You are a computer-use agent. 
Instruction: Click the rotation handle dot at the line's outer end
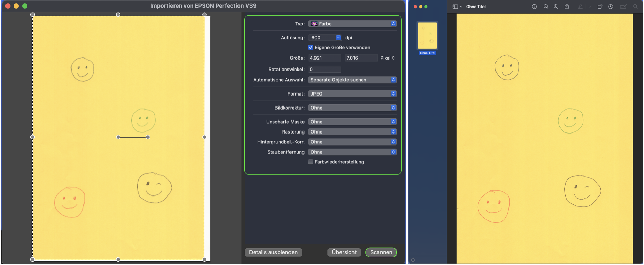pyautogui.click(x=148, y=137)
